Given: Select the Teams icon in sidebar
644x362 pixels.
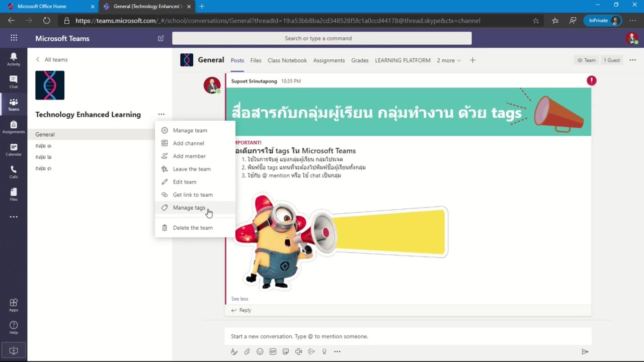Looking at the screenshot, I should (x=14, y=104).
